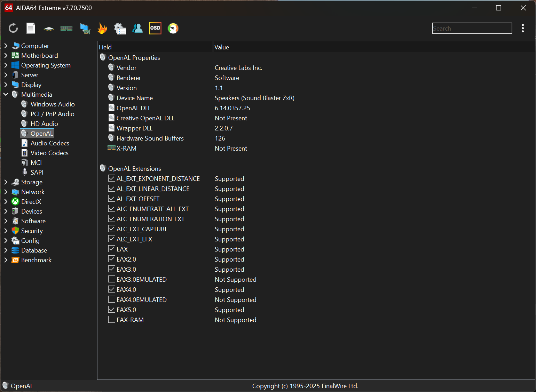Collapse the Multimedia tree node
Viewport: 536px width, 392px height.
point(6,94)
